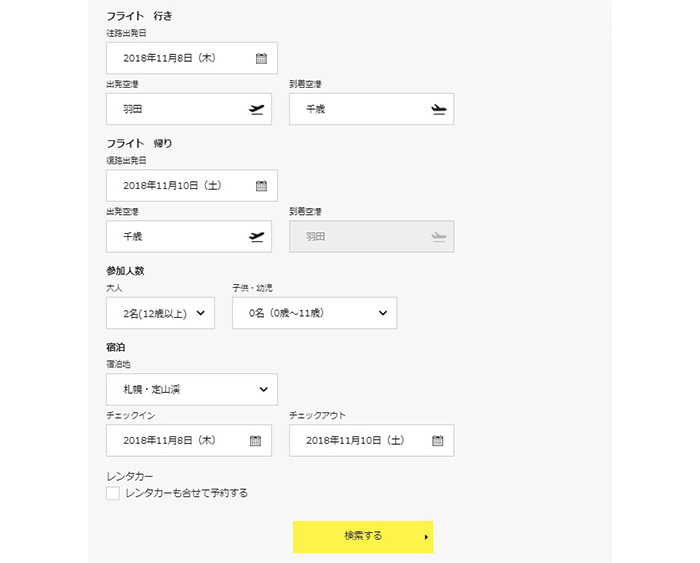
Task: Select the return date field 2018年11月10日(土)
Action: tap(192, 185)
